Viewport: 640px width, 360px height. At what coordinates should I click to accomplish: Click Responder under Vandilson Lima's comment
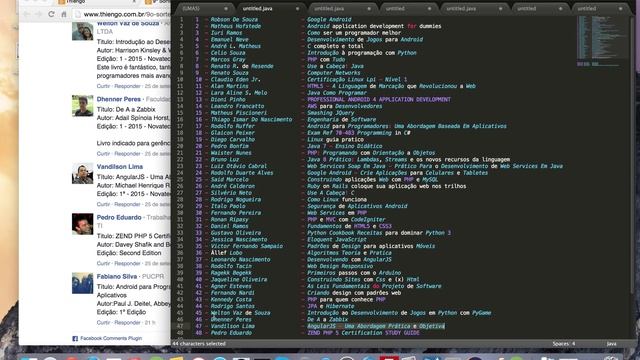coord(127,204)
